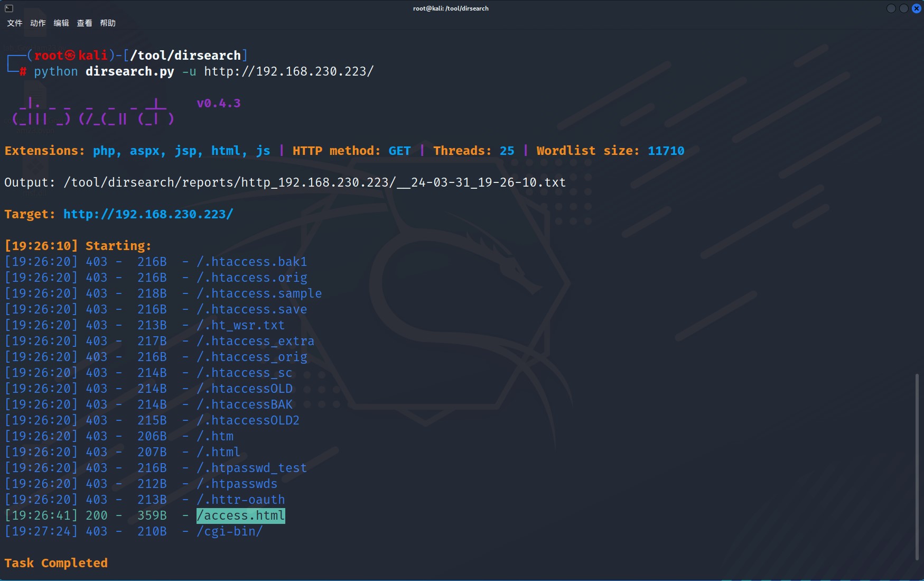924x581 pixels.
Task: Click the [19:26:10] Starting line
Action: [x=78, y=246]
